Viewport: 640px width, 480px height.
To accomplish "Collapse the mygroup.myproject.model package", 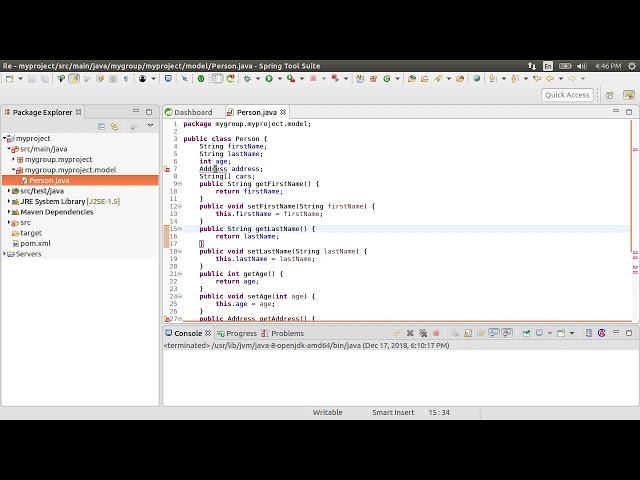I will pos(13,169).
